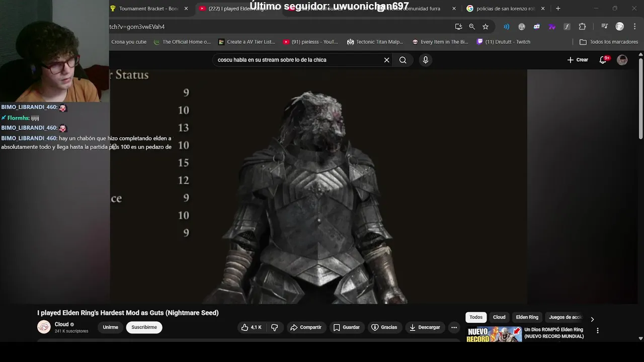Screen dimensions: 644x362
Task: Select the 'Todos' filter chip
Action: point(476,317)
